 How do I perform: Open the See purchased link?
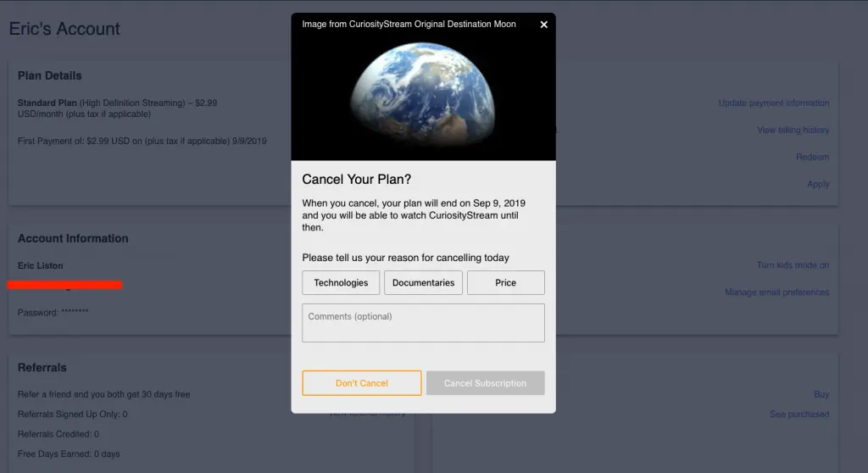tap(799, 415)
